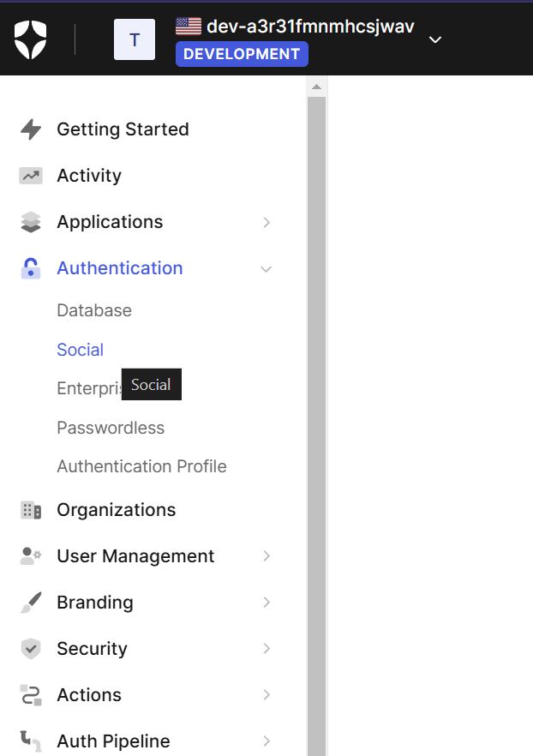Image resolution: width=533 pixels, height=756 pixels.
Task: Click the sidebar scrollbar up arrow
Action: tap(316, 87)
